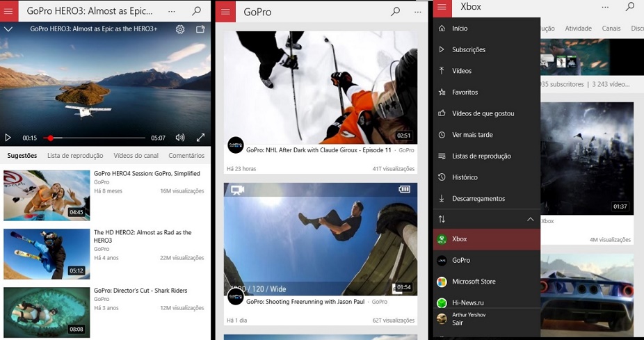The image size is (644, 340).
Task: Collapse the video player with chevron down
Action: pos(8,29)
